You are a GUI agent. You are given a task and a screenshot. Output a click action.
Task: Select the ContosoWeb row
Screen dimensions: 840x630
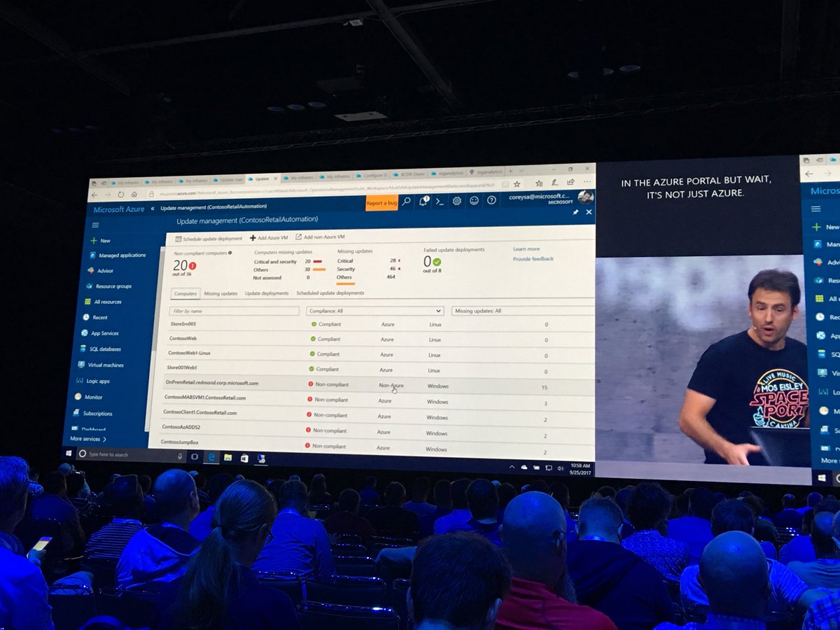380,339
